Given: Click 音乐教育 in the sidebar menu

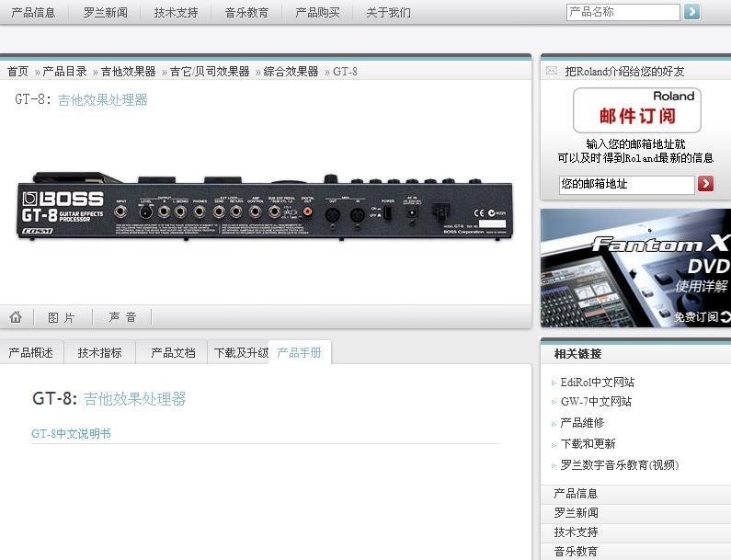Looking at the screenshot, I should 577,552.
